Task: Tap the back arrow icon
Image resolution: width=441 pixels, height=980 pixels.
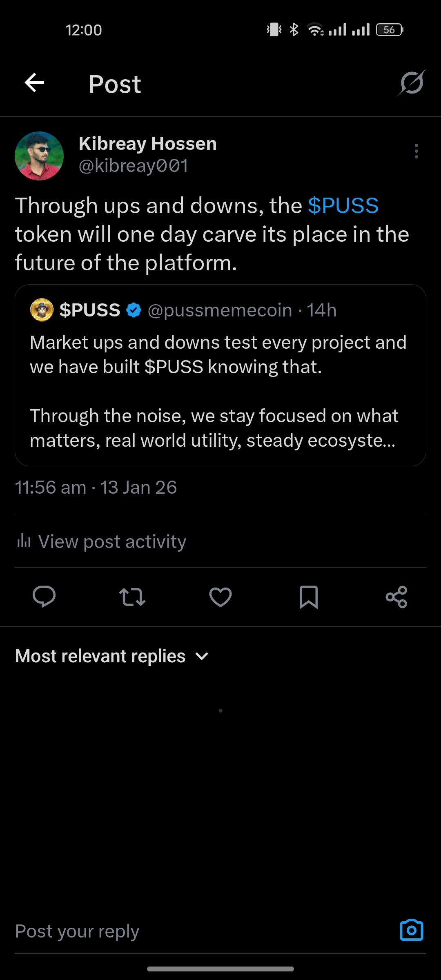Action: pyautogui.click(x=34, y=83)
